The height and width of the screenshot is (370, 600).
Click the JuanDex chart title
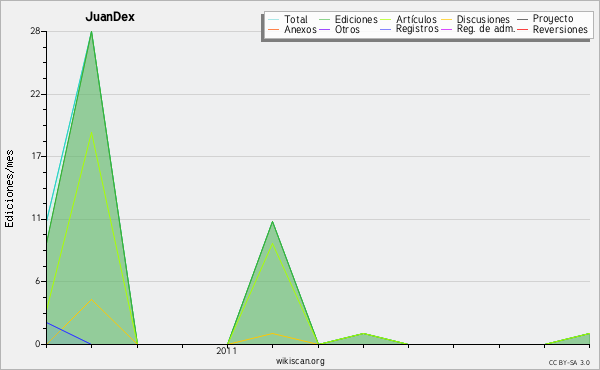(x=110, y=17)
